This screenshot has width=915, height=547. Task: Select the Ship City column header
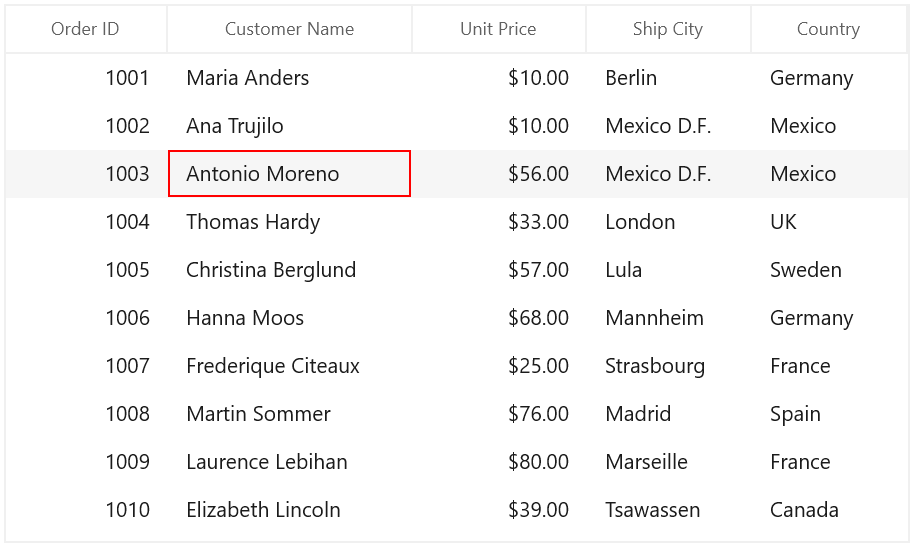(x=668, y=29)
